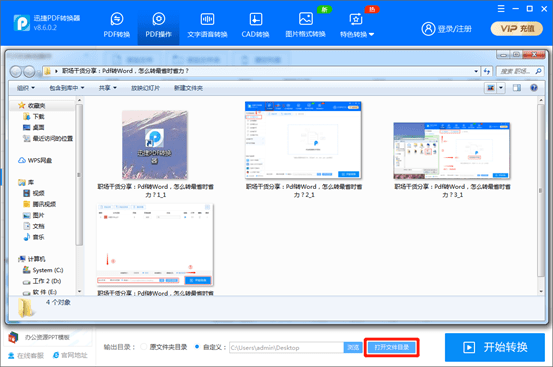Select the fourth image thumbnail in bottom row
Screen dimensions: 553x367
tap(155, 245)
